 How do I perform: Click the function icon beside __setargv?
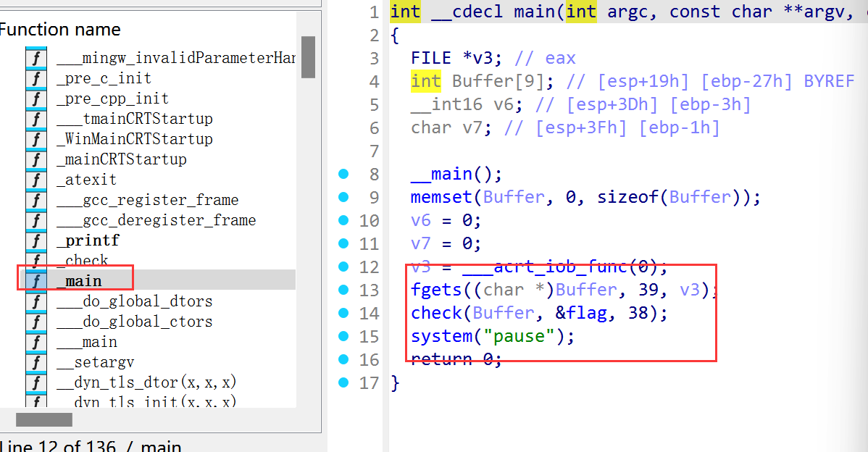point(36,362)
